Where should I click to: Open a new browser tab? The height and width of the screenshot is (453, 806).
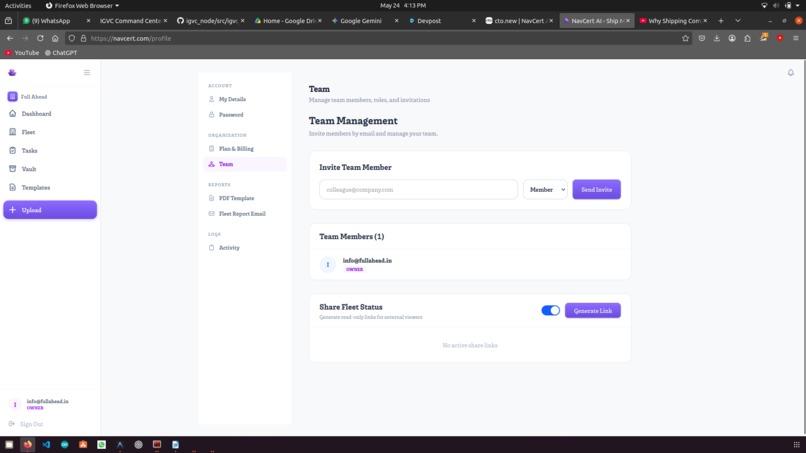click(x=721, y=21)
